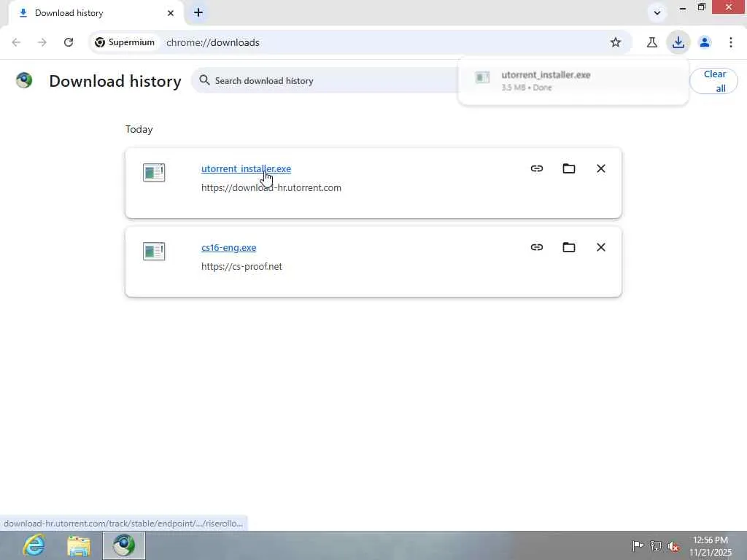Show cs16-eng.exe in folder
The image size is (747, 560).
569,247
